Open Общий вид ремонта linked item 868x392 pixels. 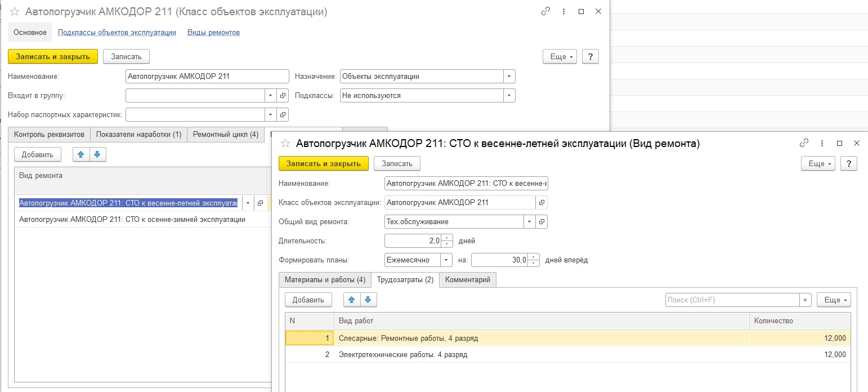[x=542, y=222]
